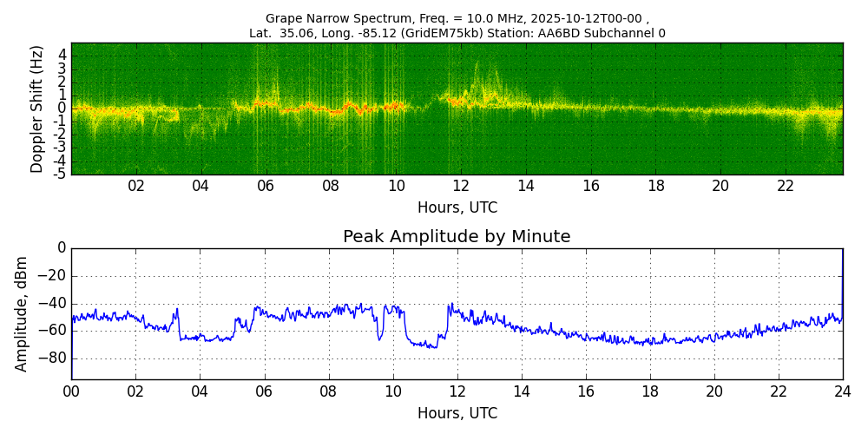Click the Doppler shift 4 Hz tick label
The height and width of the screenshot is (434, 868).
62,55
